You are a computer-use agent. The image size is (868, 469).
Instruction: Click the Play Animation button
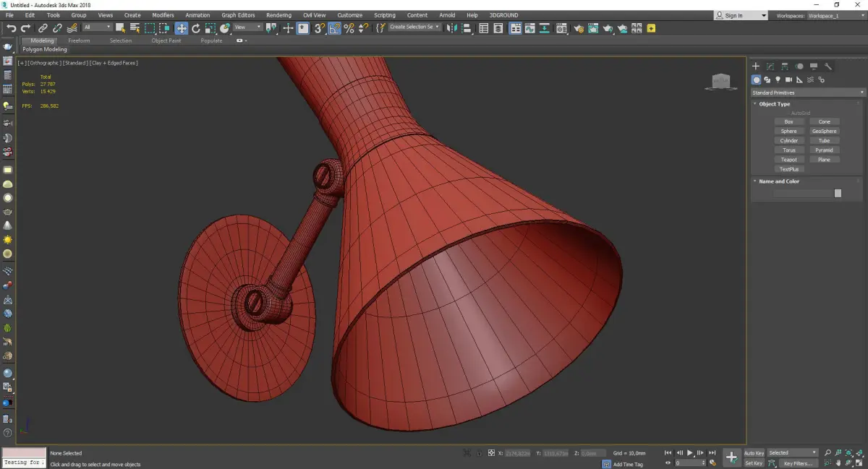[x=690, y=453]
